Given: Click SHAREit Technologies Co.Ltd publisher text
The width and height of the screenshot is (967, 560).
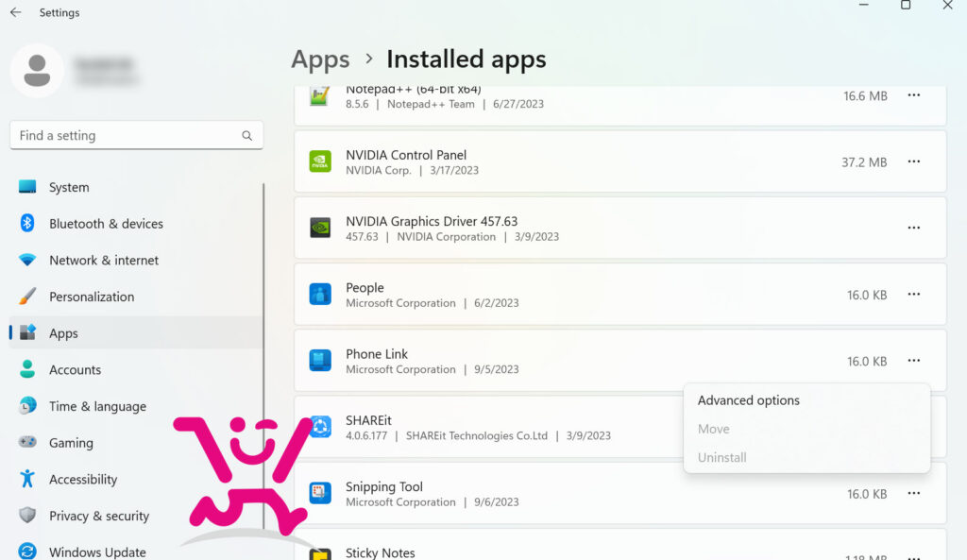Looking at the screenshot, I should 477,435.
